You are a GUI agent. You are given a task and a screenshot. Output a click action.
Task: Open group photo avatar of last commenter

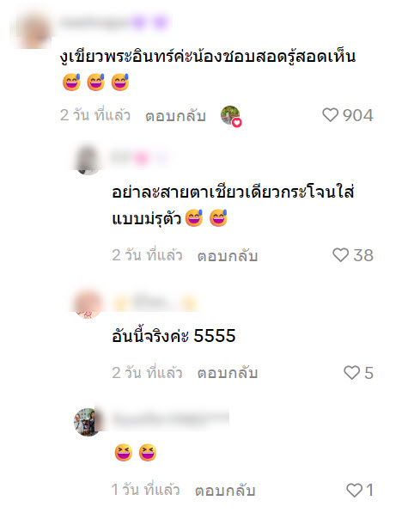[88, 422]
